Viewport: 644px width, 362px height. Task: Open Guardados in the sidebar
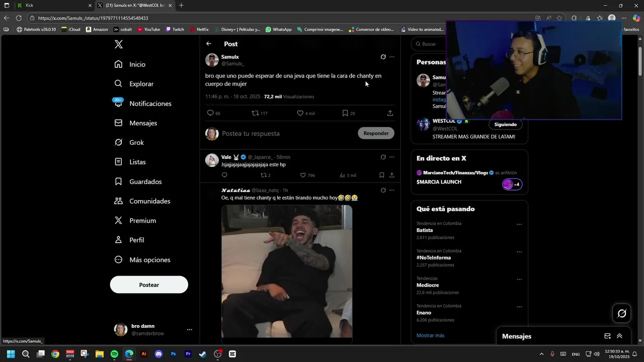point(138,182)
